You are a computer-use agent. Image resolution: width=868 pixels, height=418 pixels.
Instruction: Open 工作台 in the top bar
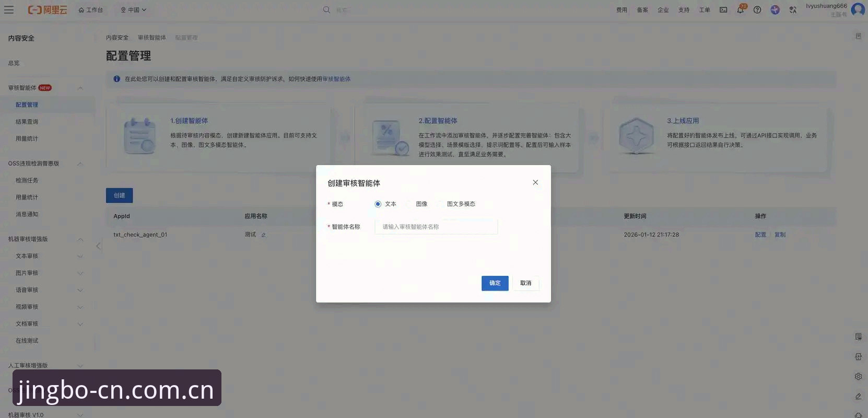pos(90,9)
